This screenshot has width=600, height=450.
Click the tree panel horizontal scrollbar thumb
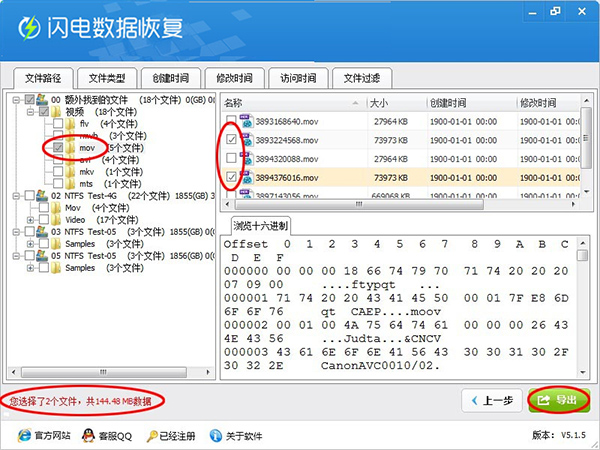(104, 372)
